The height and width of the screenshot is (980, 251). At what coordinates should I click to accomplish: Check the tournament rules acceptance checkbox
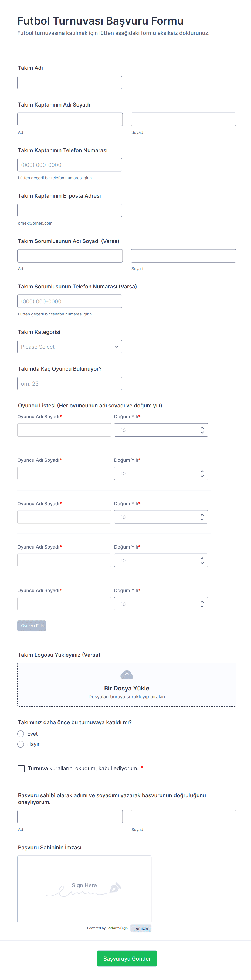tap(21, 769)
